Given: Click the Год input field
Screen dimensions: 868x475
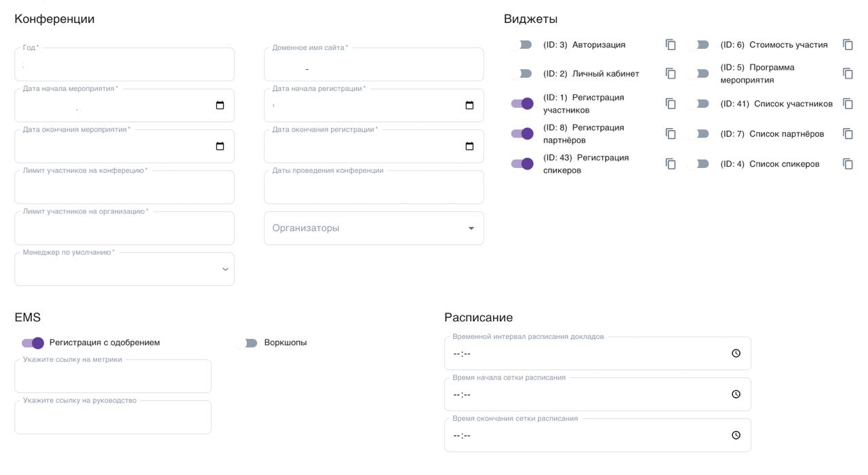Looking at the screenshot, I should (x=124, y=66).
